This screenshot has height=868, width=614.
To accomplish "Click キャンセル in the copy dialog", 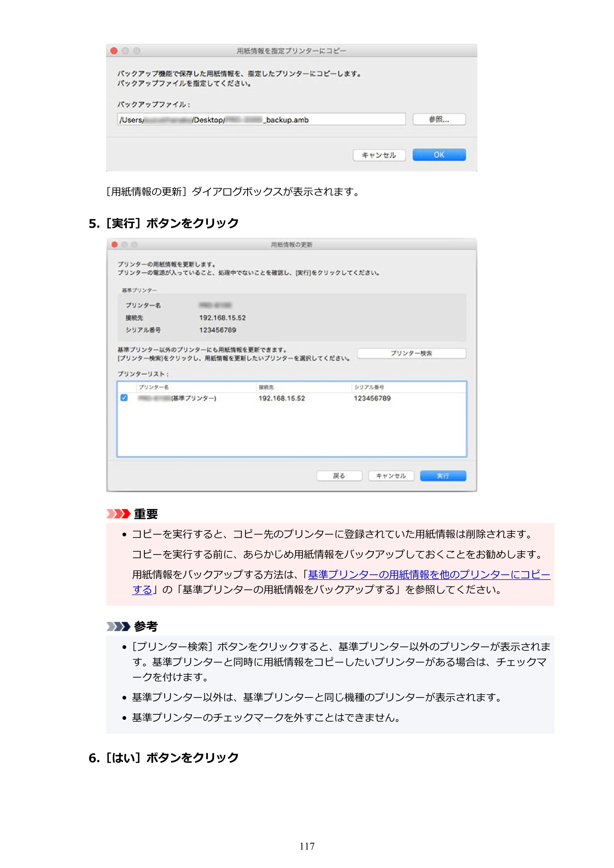I will 379,155.
